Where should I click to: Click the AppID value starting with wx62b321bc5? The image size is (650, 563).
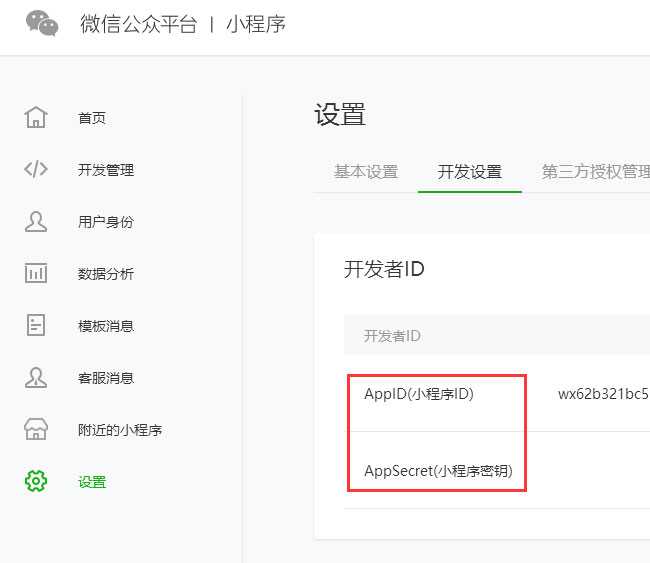click(x=603, y=394)
